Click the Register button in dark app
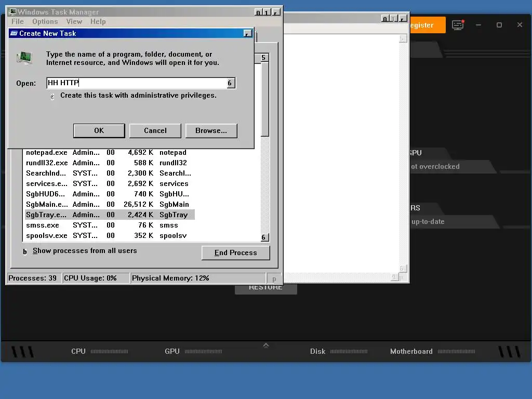 click(x=428, y=25)
